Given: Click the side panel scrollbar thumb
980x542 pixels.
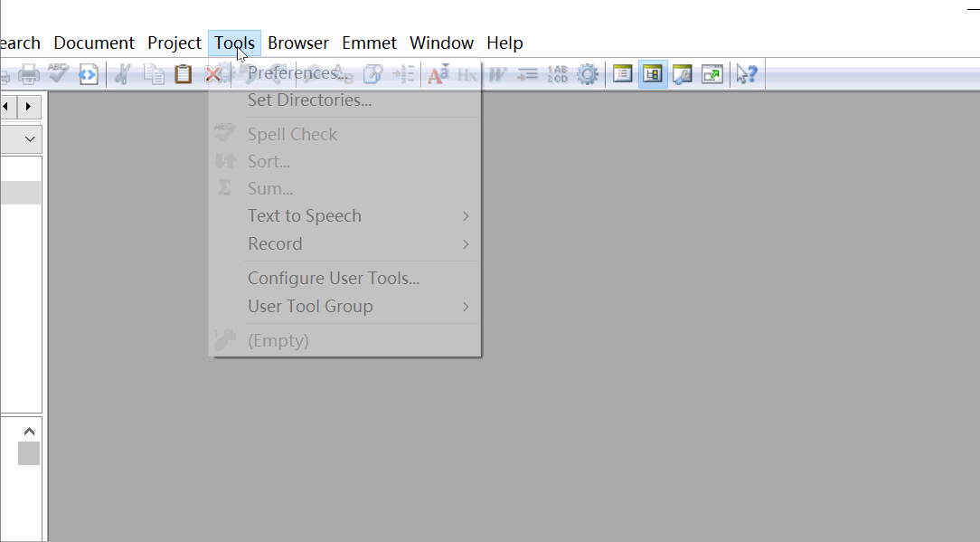Looking at the screenshot, I should tap(29, 453).
